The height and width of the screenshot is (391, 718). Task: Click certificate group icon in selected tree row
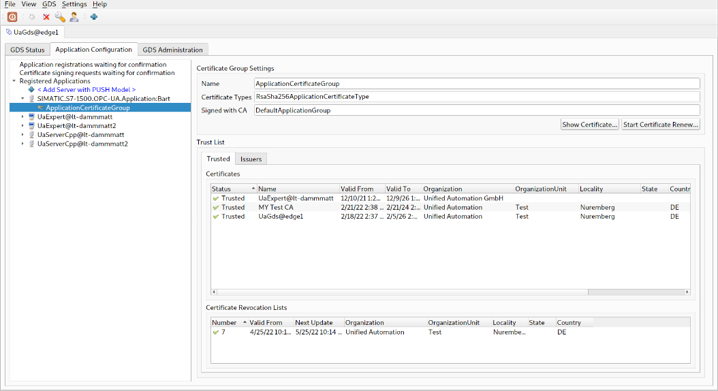[x=41, y=108]
